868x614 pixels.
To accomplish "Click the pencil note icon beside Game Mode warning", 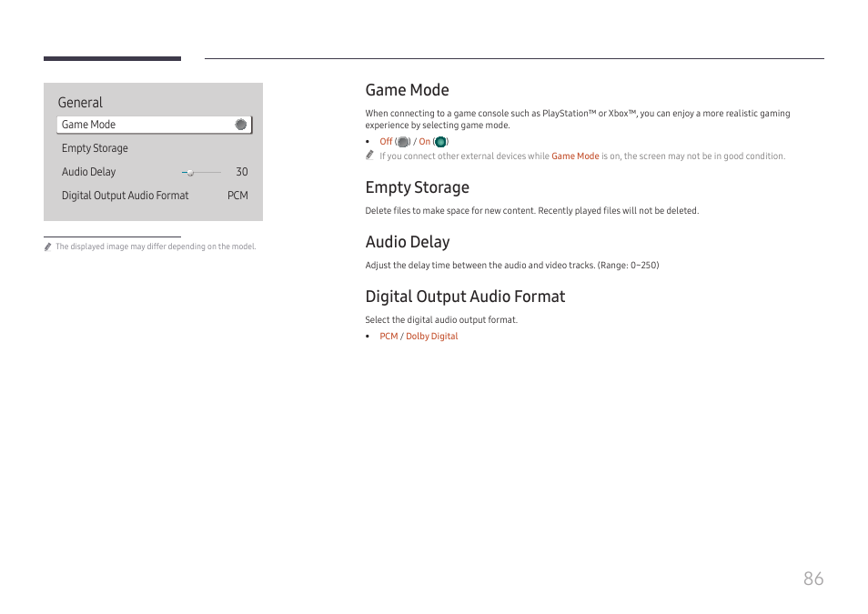I will pos(369,156).
